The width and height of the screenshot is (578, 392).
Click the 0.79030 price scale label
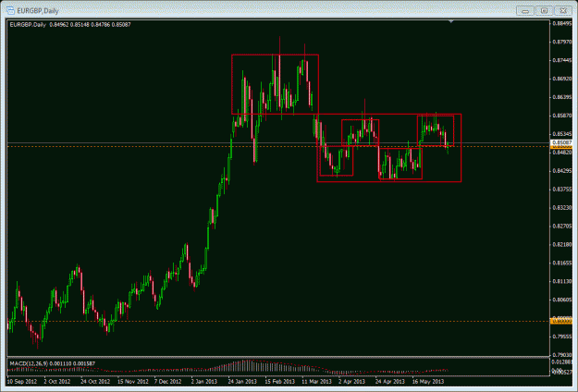[561, 355]
